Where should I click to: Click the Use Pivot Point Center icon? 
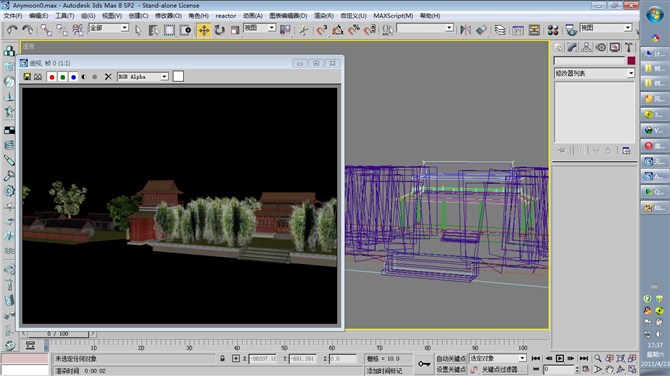[285, 30]
